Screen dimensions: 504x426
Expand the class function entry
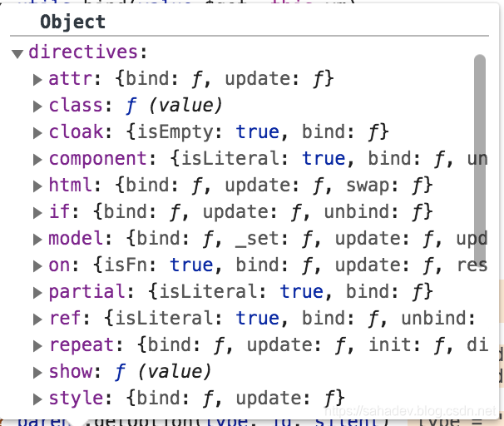(x=37, y=106)
